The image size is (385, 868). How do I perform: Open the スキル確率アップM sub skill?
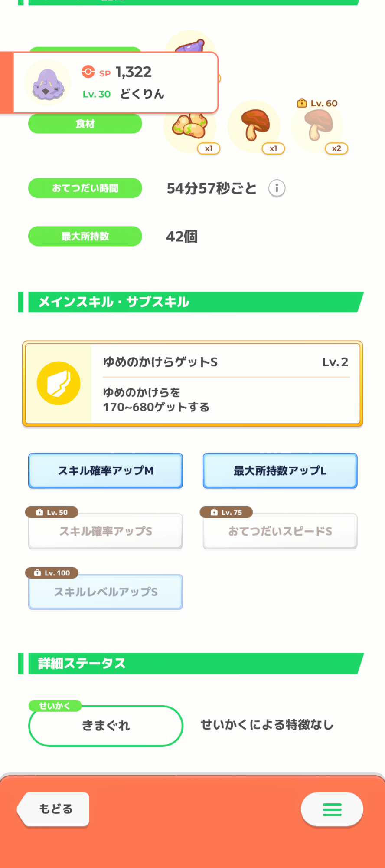click(x=105, y=471)
